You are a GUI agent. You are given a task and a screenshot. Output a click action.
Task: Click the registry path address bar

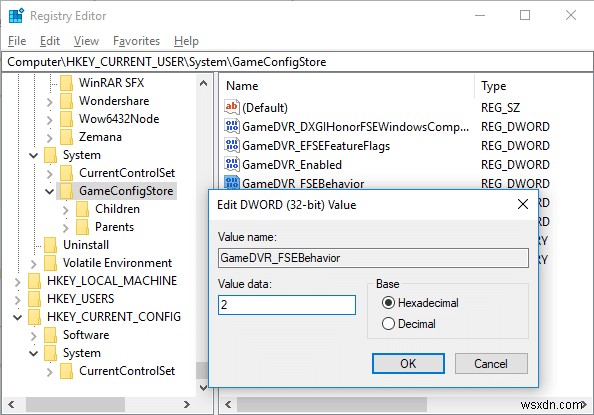point(297,62)
